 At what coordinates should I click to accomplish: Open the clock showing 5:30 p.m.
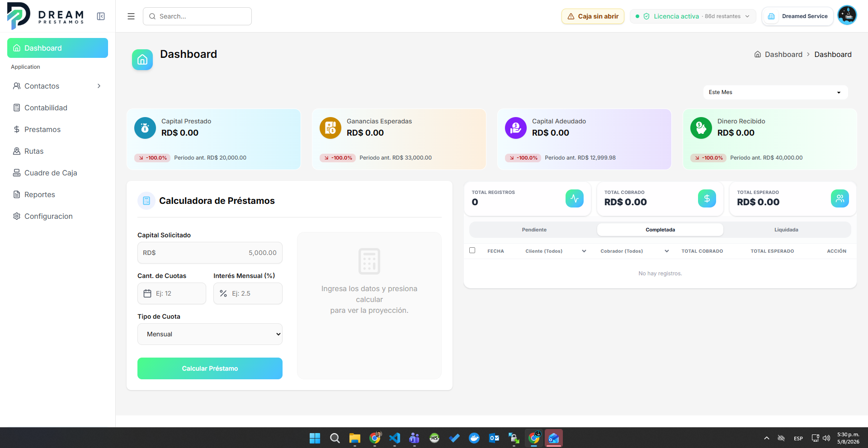pyautogui.click(x=848, y=438)
